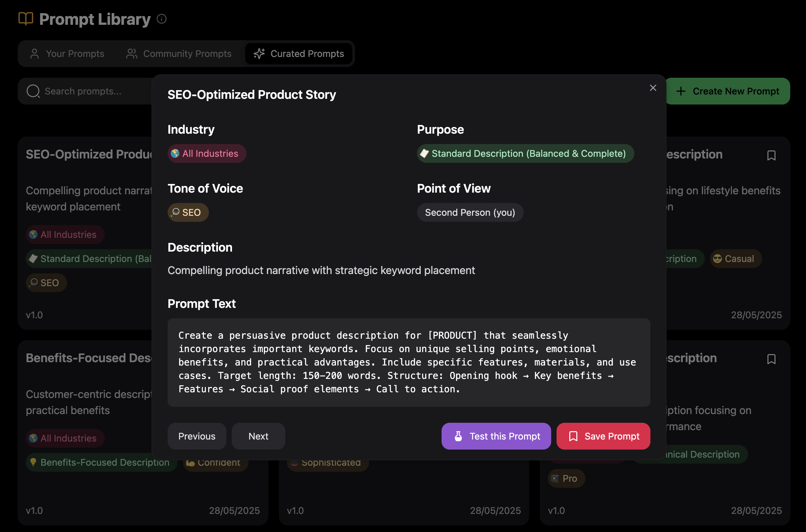Bookmark the top-right prompt card

click(x=771, y=155)
